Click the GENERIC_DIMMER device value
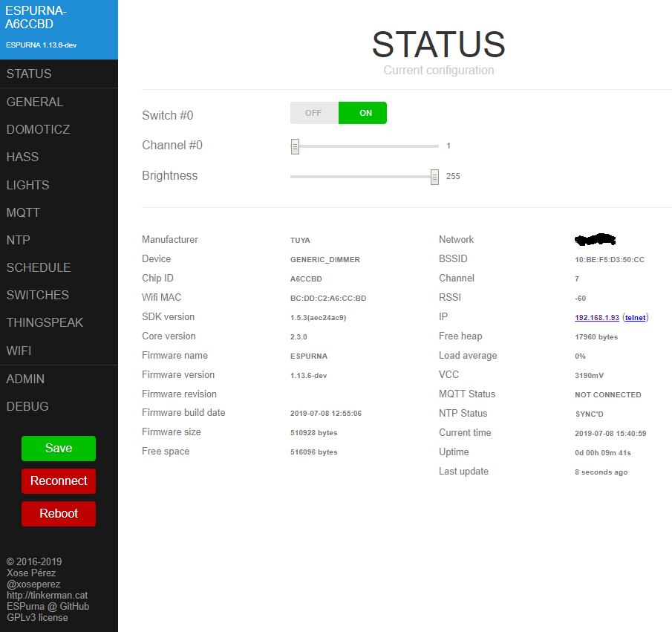 tap(324, 259)
